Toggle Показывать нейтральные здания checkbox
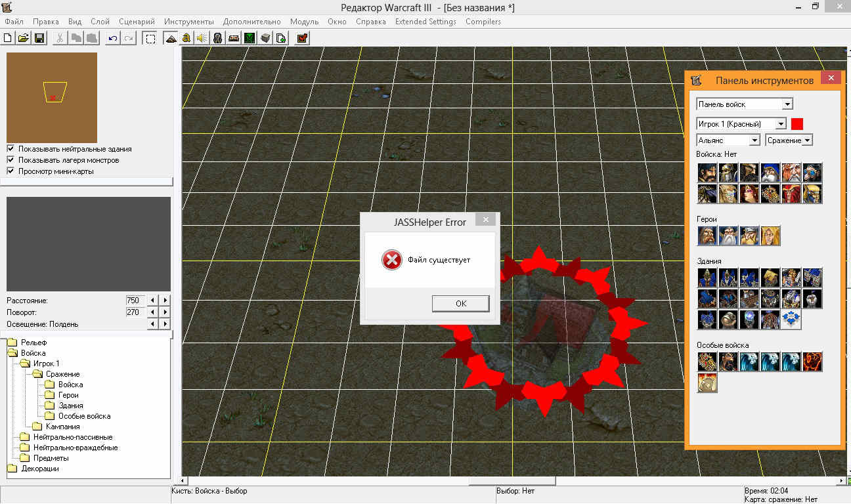The width and height of the screenshot is (851, 504). tap(11, 149)
